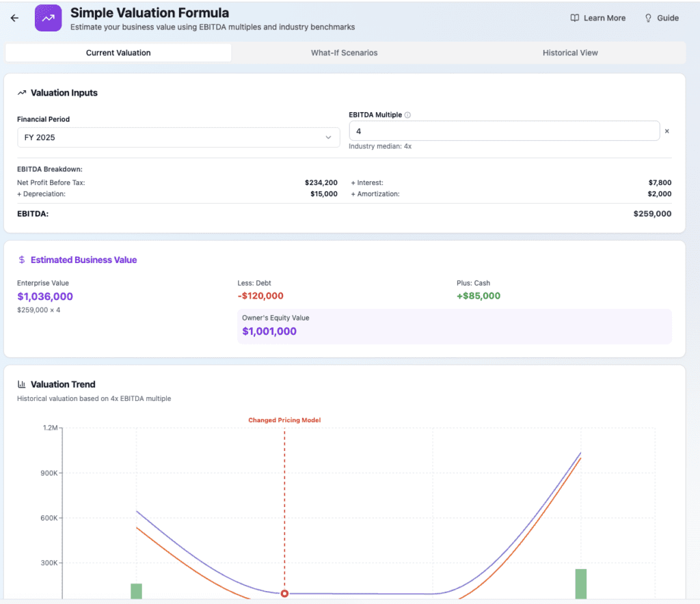Screen dimensions: 700x604
Task: Expand the Financial Period dropdown showing FY 2025
Action: pyautogui.click(x=178, y=137)
